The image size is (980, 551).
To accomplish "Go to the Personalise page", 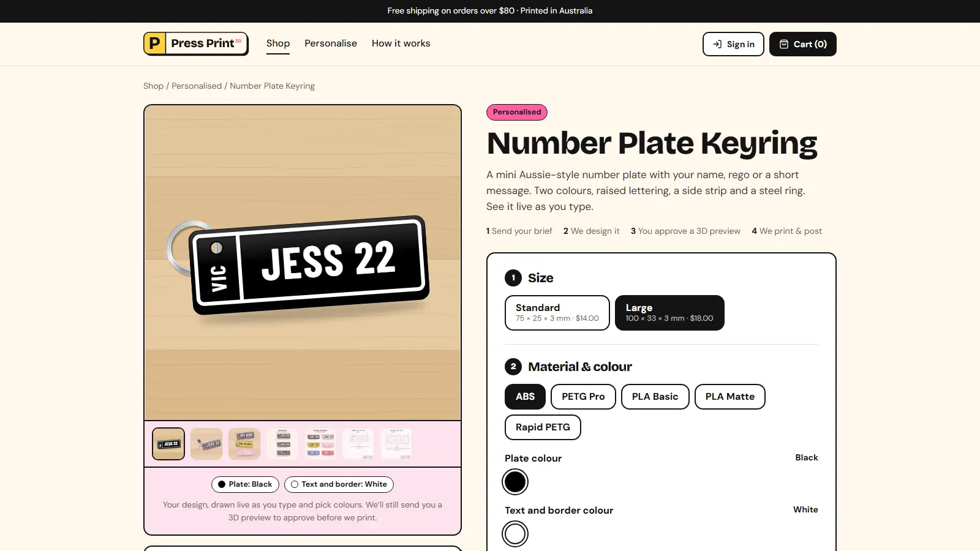I will tap(331, 43).
